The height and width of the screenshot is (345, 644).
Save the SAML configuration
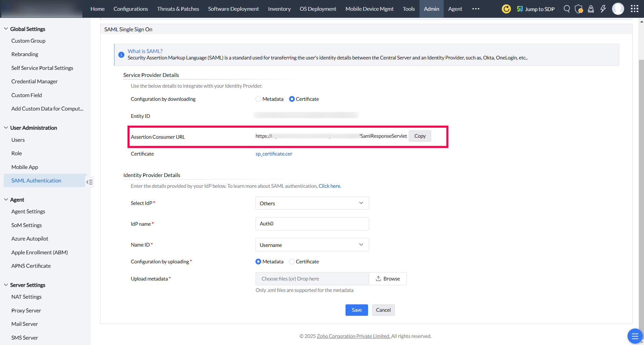pos(357,310)
